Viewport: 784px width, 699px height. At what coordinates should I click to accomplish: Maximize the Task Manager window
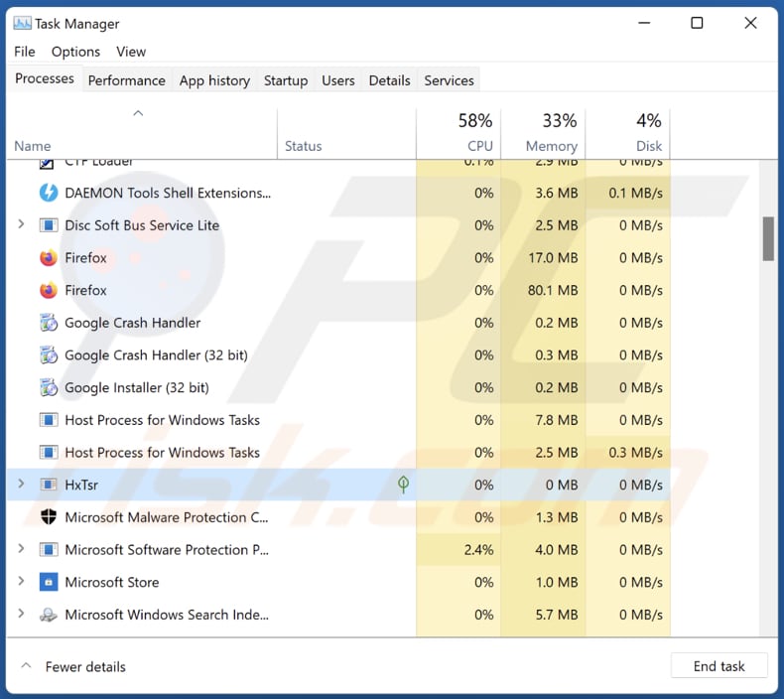click(697, 23)
